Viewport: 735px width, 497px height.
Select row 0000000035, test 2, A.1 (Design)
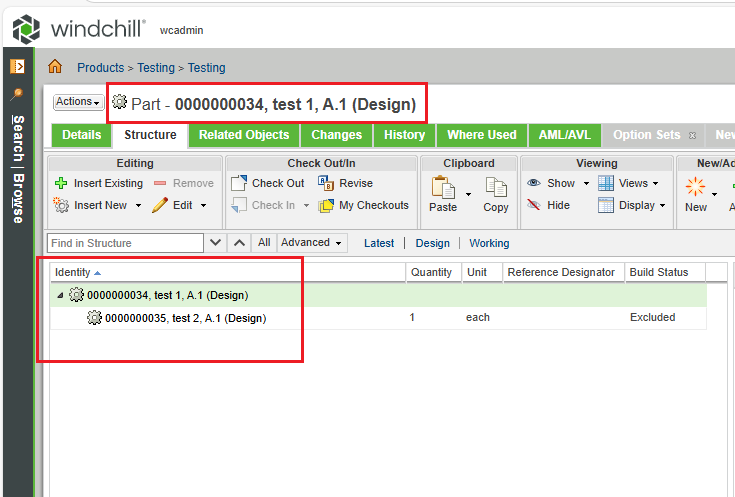click(378, 318)
